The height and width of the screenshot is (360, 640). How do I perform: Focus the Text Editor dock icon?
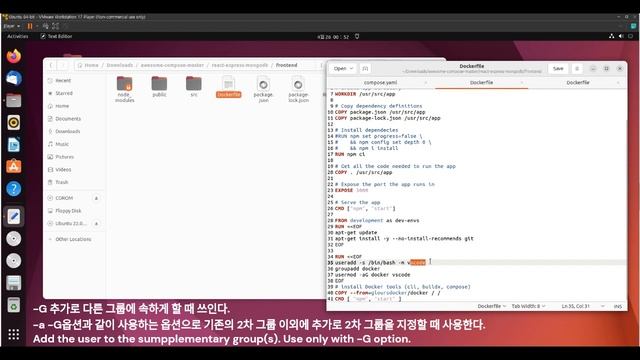coord(14,216)
